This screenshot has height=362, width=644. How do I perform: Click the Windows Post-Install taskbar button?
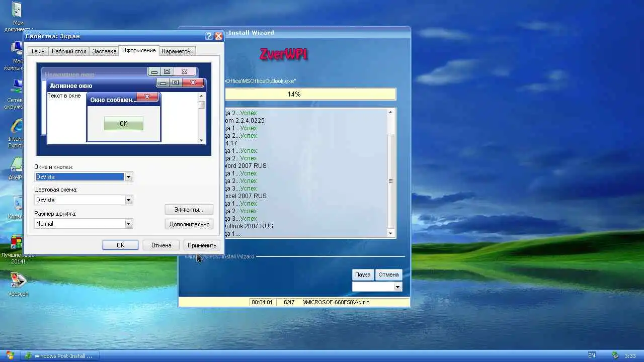(x=60, y=356)
